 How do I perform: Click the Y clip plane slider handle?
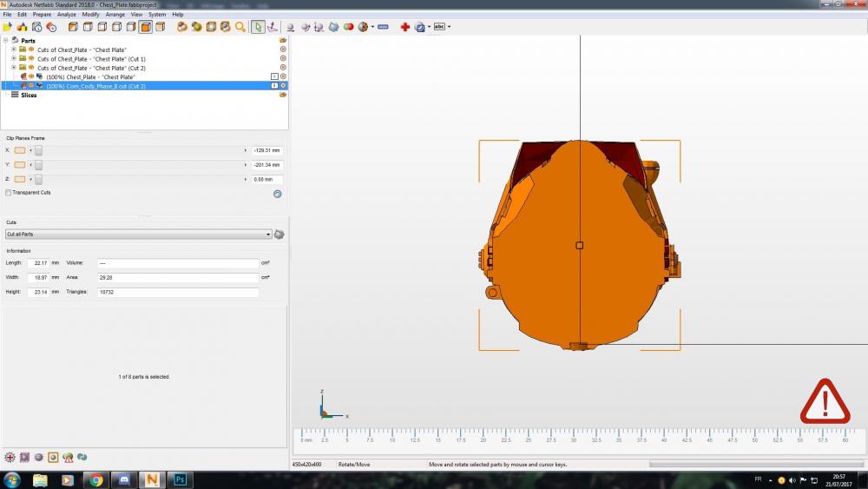click(38, 165)
